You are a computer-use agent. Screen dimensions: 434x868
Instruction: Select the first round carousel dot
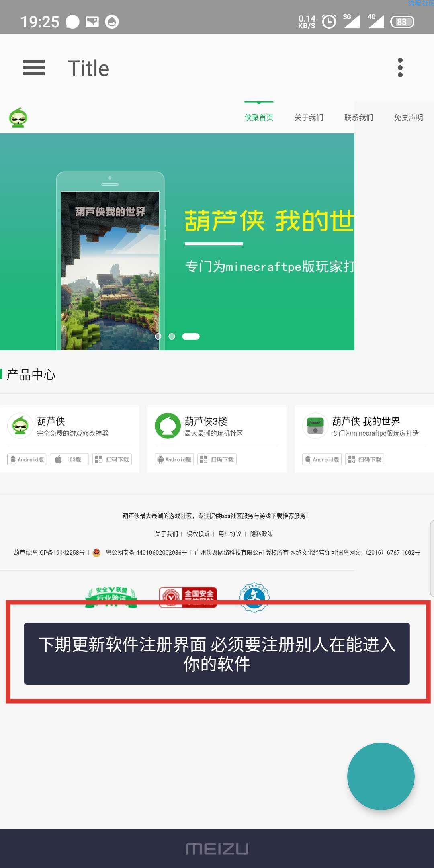coord(158,336)
